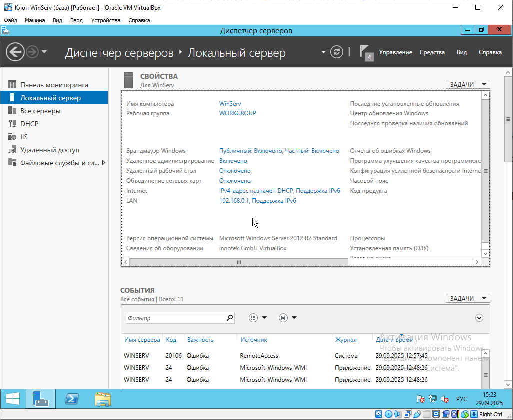Image resolution: width=513 pixels, height=420 pixels.
Task: Open the DHCP role page
Action: pyautogui.click(x=54, y=124)
